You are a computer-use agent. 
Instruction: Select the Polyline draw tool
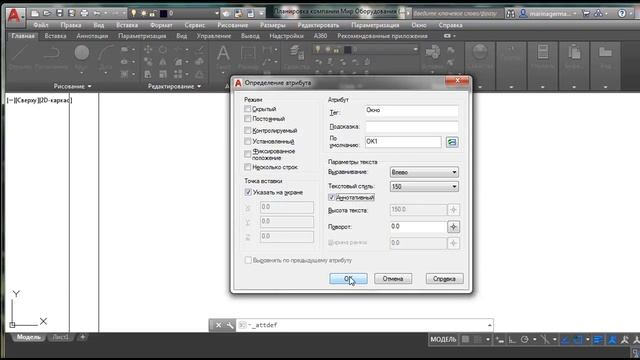[51, 53]
